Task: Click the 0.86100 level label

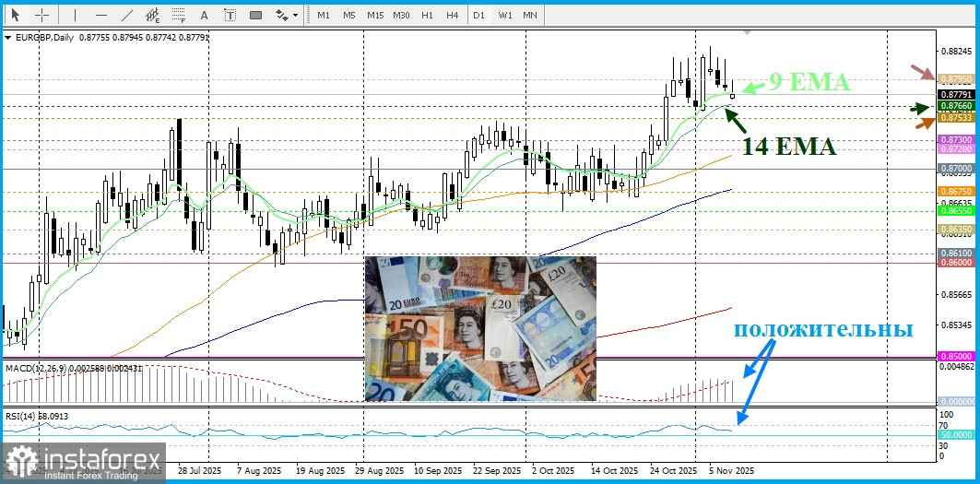Action: click(x=956, y=254)
